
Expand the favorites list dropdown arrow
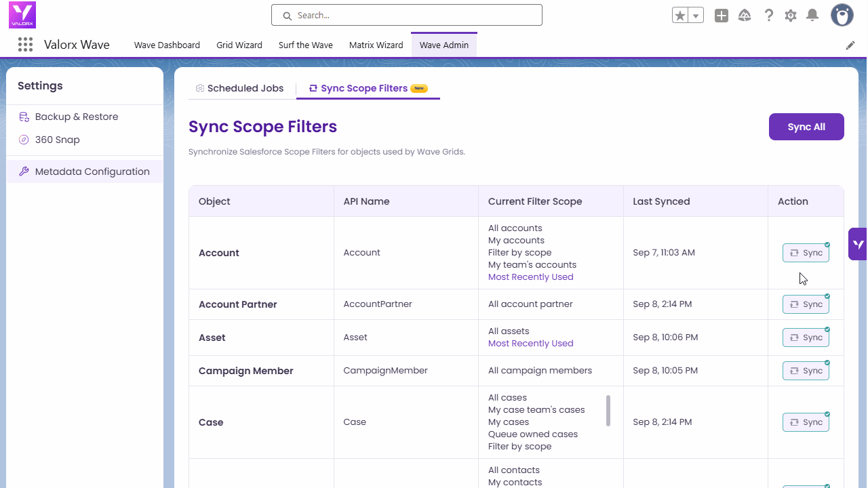[x=696, y=16]
